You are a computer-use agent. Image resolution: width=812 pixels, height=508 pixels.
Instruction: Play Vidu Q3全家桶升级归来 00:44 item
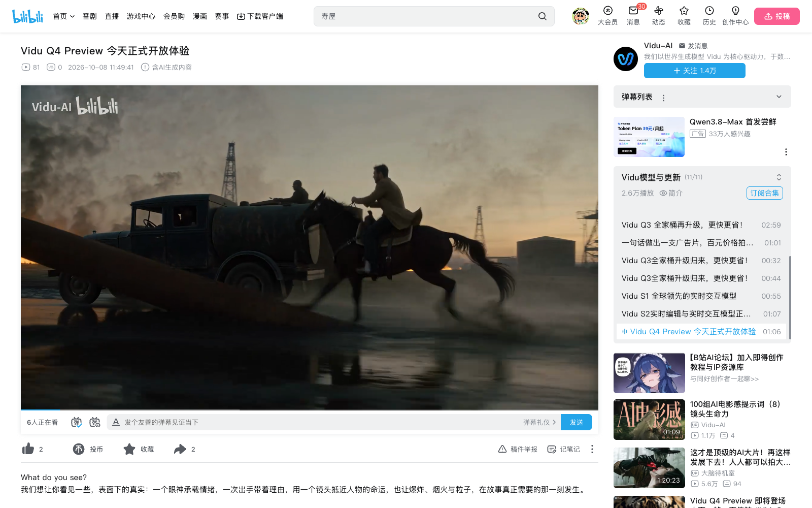point(701,278)
